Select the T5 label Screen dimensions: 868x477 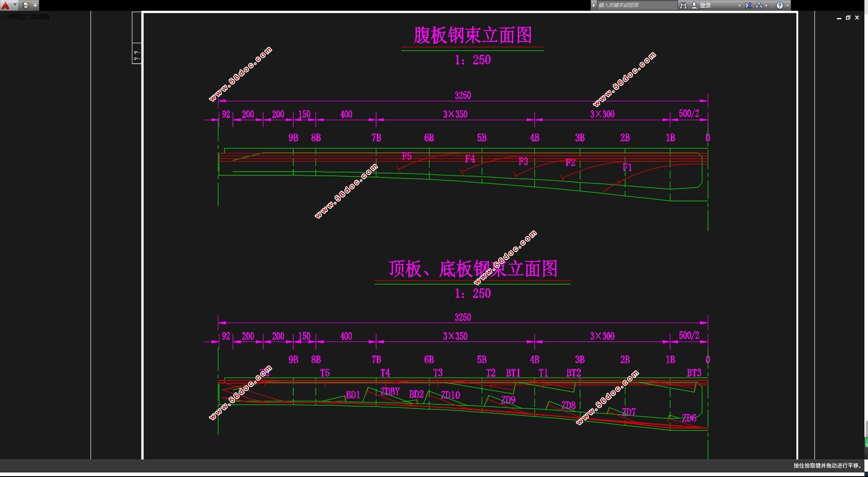tap(325, 373)
